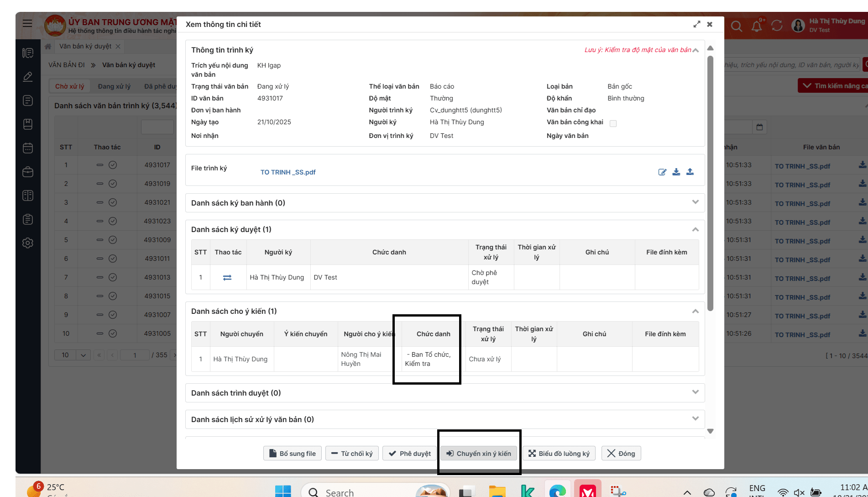Click the upload icon for the signing file
Image resolution: width=868 pixels, height=497 pixels.
pyautogui.click(x=690, y=172)
